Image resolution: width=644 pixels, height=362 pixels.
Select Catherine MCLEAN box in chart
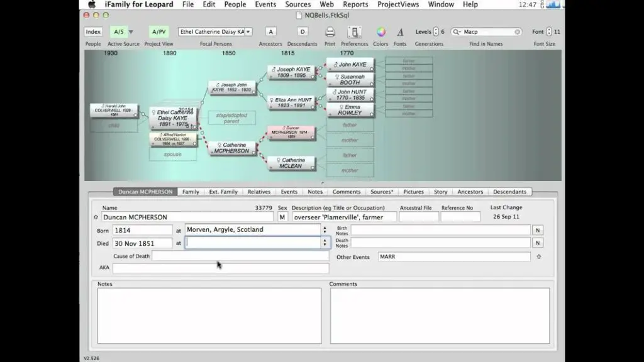coord(291,163)
